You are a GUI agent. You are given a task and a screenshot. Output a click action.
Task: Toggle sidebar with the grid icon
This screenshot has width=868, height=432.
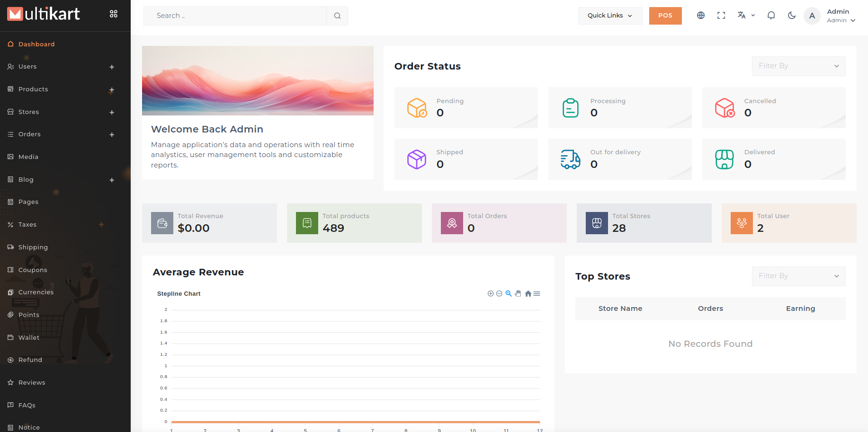[114, 14]
